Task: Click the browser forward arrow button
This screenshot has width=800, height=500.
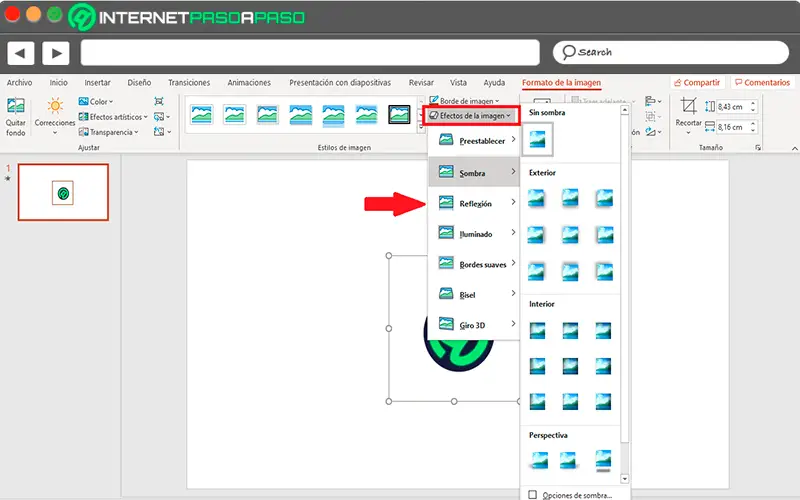Action: (56, 53)
